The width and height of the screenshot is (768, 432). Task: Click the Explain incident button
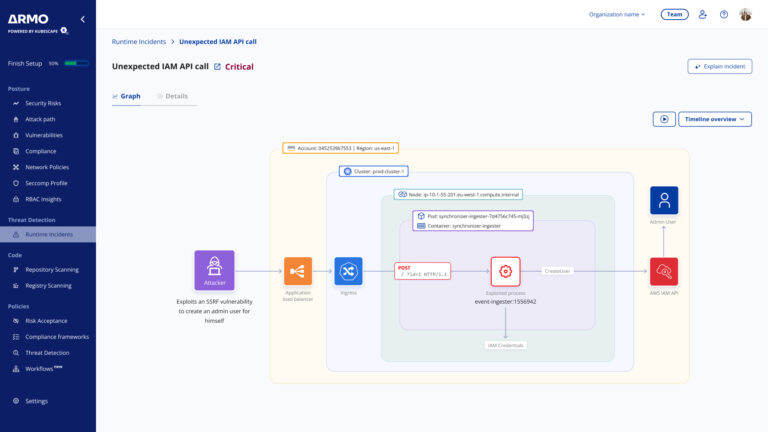720,67
